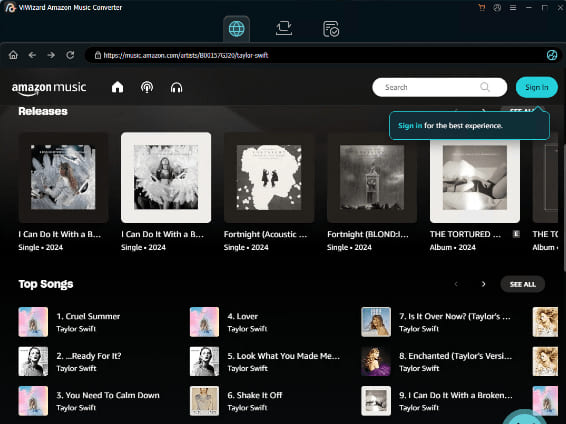This screenshot has height=424, width=566.
Task: Click Cruel Summer album thumbnail
Action: click(33, 322)
